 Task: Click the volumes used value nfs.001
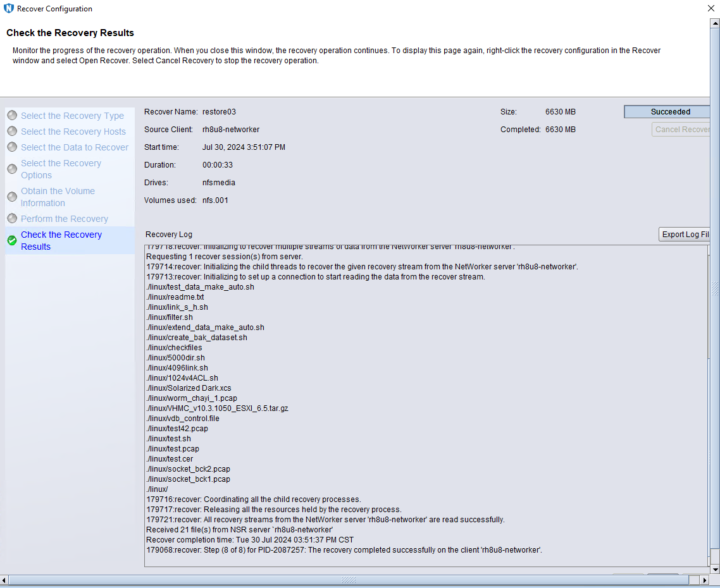click(x=215, y=200)
